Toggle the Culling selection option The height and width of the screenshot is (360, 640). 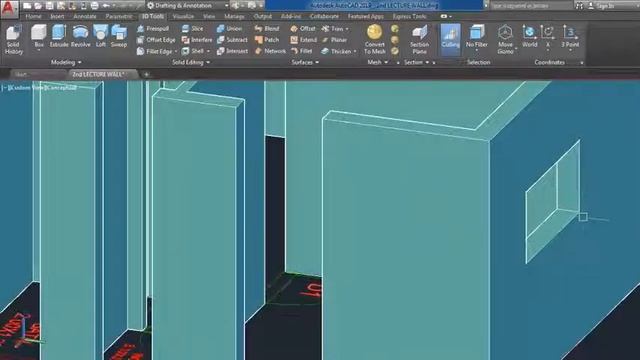450,40
